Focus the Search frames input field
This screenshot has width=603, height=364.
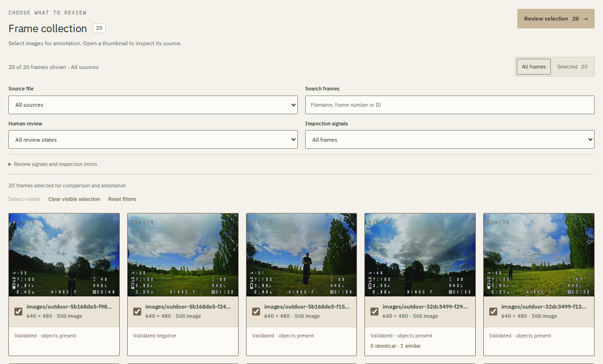(x=450, y=105)
